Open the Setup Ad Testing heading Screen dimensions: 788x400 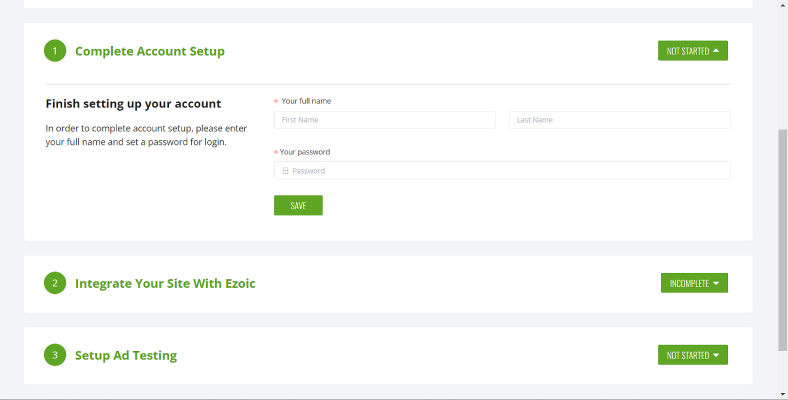pos(126,355)
